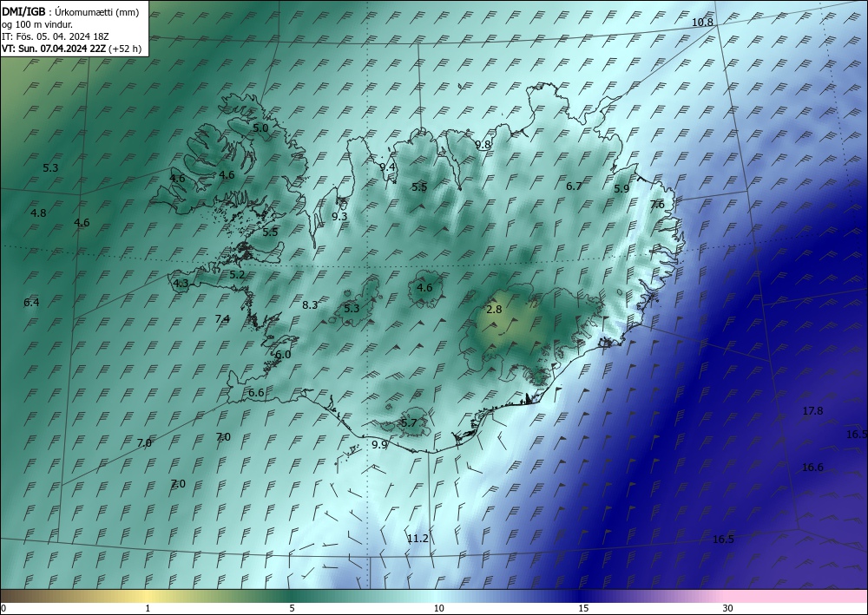The image size is (868, 615).
Task: Click the 17.8 value over the ocean
Action: [x=812, y=411]
